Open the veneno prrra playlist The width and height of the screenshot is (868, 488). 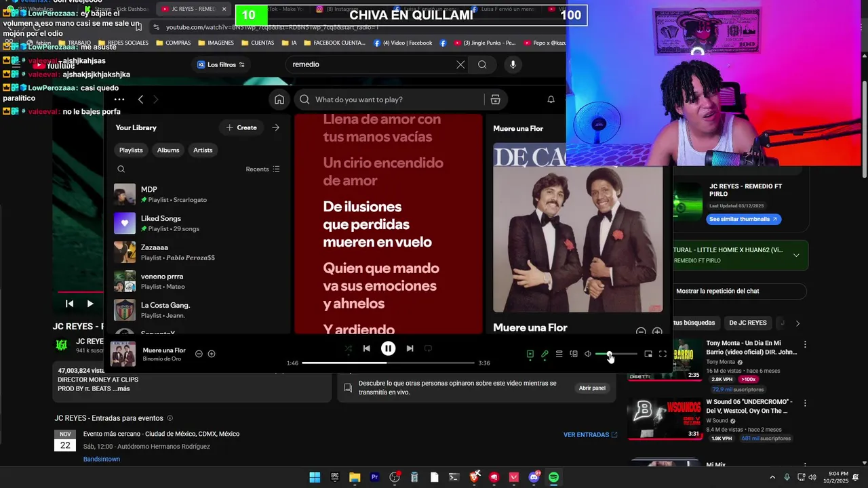pos(197,281)
